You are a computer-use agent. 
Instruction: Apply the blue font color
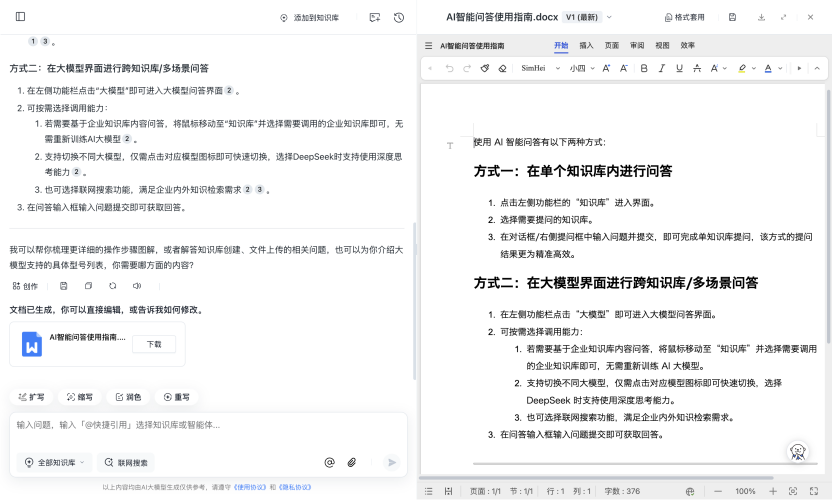(768, 68)
